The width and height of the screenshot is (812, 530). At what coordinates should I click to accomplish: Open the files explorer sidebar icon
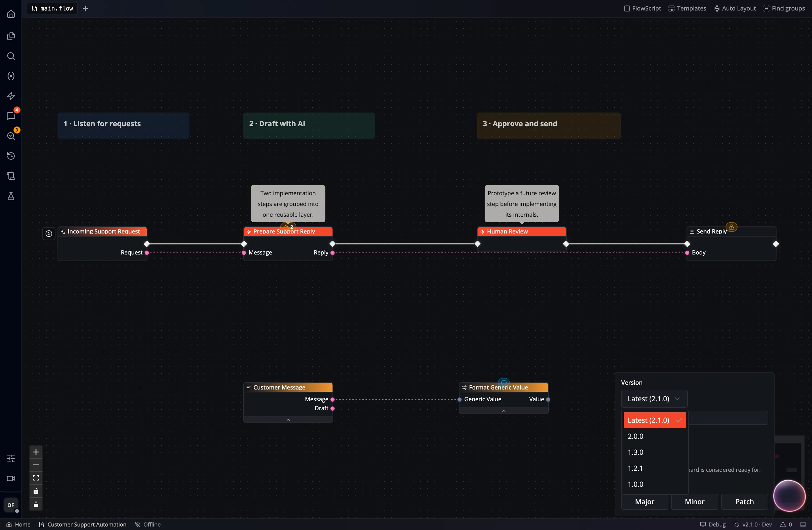click(11, 36)
